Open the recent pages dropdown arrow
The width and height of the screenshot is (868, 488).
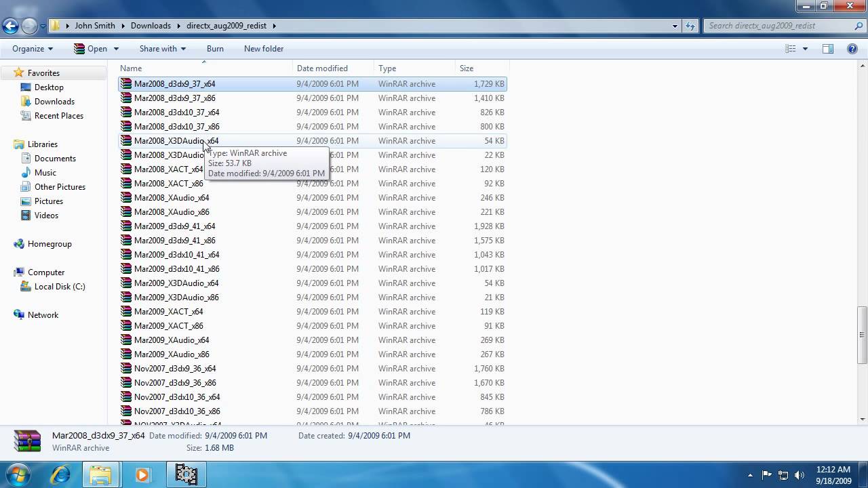click(x=43, y=26)
